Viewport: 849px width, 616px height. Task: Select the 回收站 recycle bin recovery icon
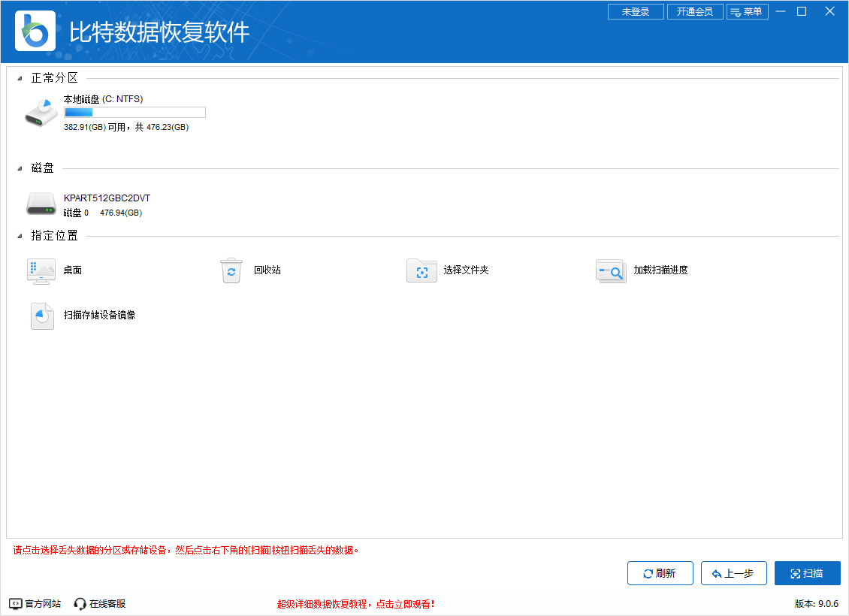231,271
